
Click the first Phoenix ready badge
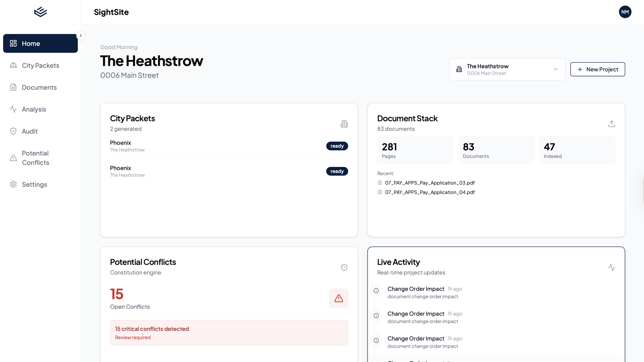[x=337, y=146]
